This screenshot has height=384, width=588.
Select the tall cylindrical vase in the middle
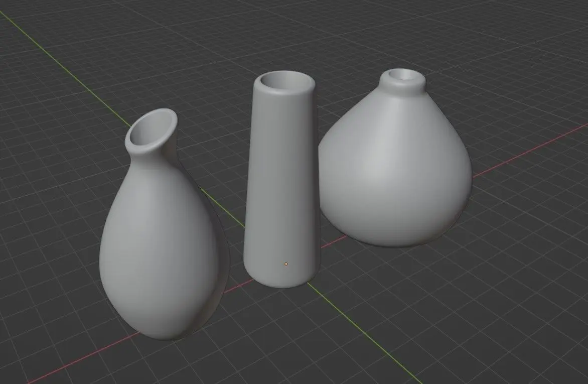(x=281, y=180)
